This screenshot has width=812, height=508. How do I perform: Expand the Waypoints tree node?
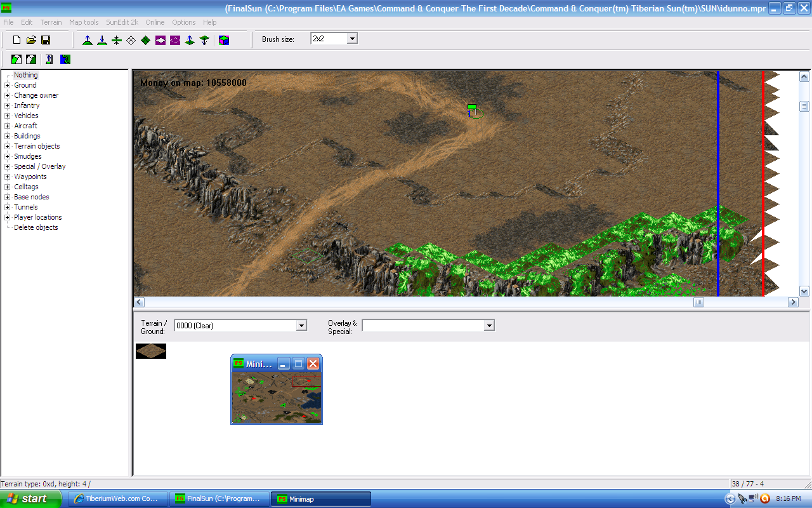point(8,177)
